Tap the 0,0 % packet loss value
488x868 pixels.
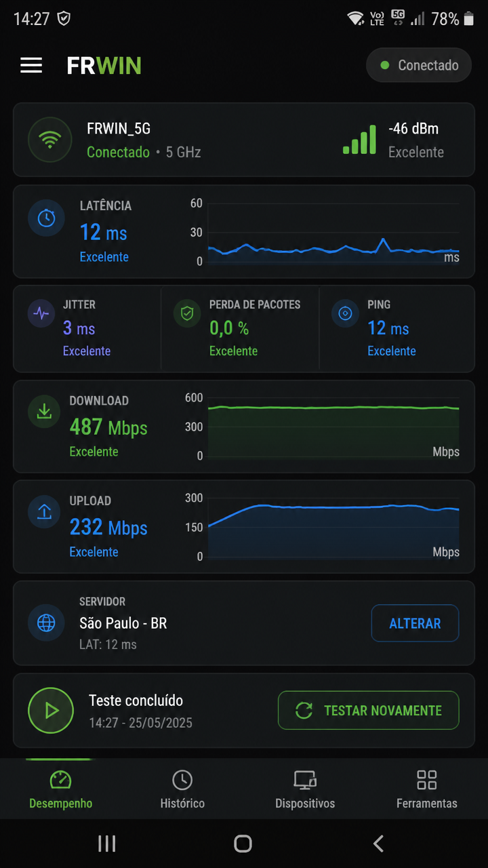click(229, 329)
